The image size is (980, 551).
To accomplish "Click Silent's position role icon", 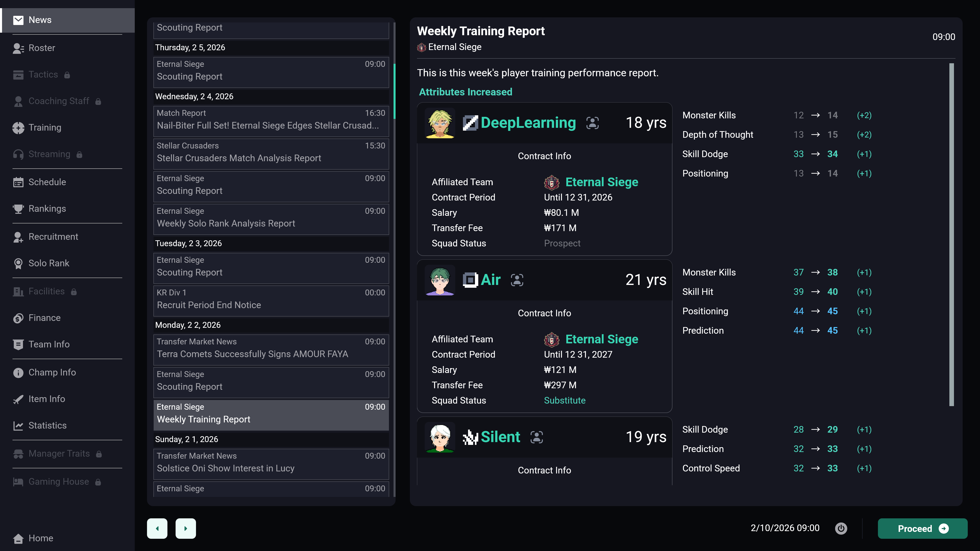I will point(470,437).
